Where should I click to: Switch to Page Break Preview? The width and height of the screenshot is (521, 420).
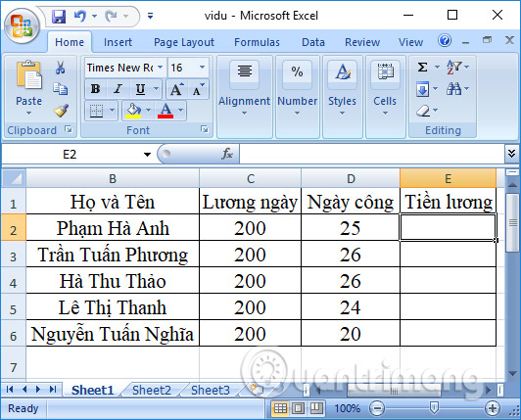(315, 408)
